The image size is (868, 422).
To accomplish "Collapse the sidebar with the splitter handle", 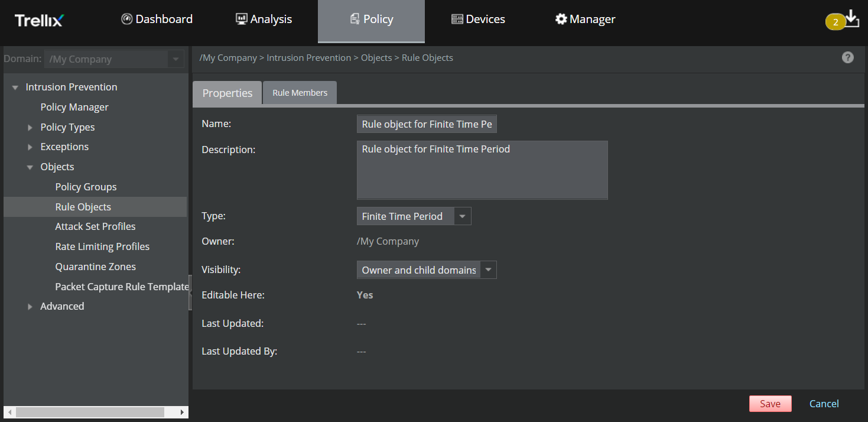I will [x=190, y=292].
